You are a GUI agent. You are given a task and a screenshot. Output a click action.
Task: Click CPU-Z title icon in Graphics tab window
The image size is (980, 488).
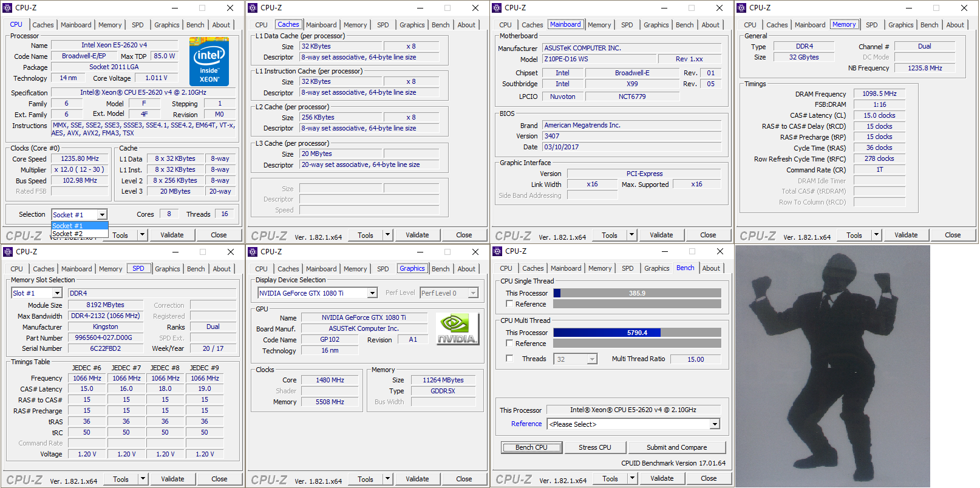point(253,252)
